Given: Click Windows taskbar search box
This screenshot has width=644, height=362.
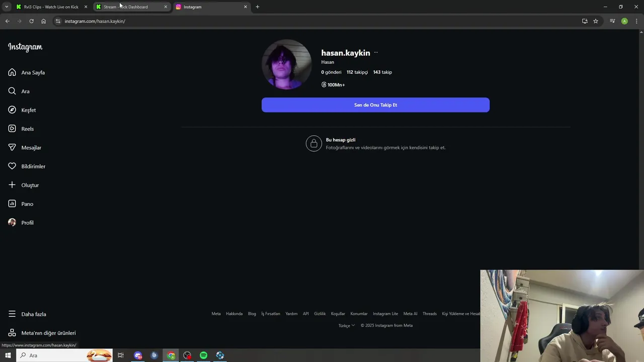Looking at the screenshot, I should (x=64, y=355).
